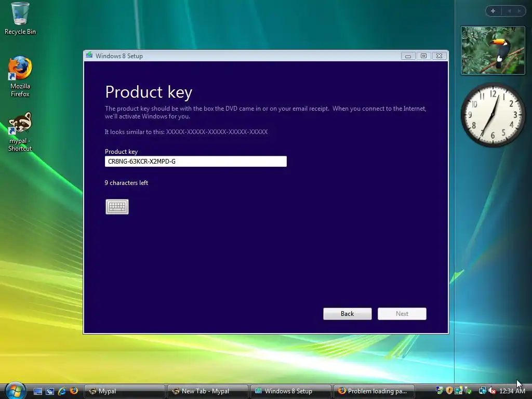This screenshot has height=399, width=532.
Task: Click the Back button
Action: point(348,313)
